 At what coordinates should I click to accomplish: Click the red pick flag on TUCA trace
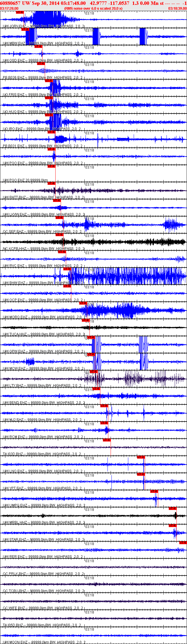coord(86,320)
